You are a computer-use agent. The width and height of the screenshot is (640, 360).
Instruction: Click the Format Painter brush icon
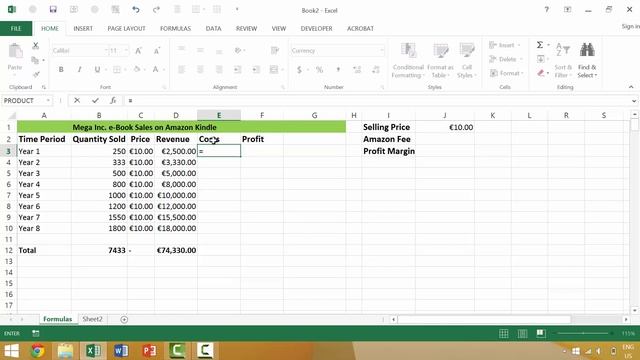[36, 74]
